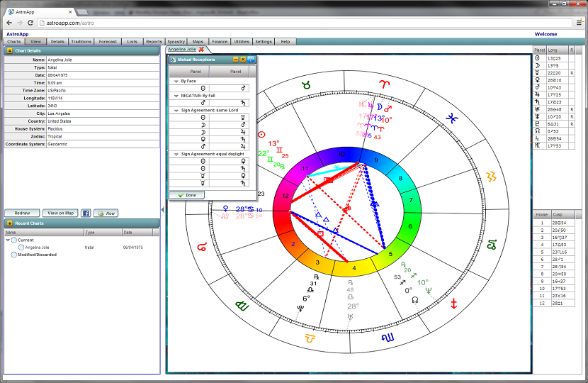The image size is (588, 383).
Task: Collapse the NEGATIVE: By Fall group
Action: (x=175, y=96)
